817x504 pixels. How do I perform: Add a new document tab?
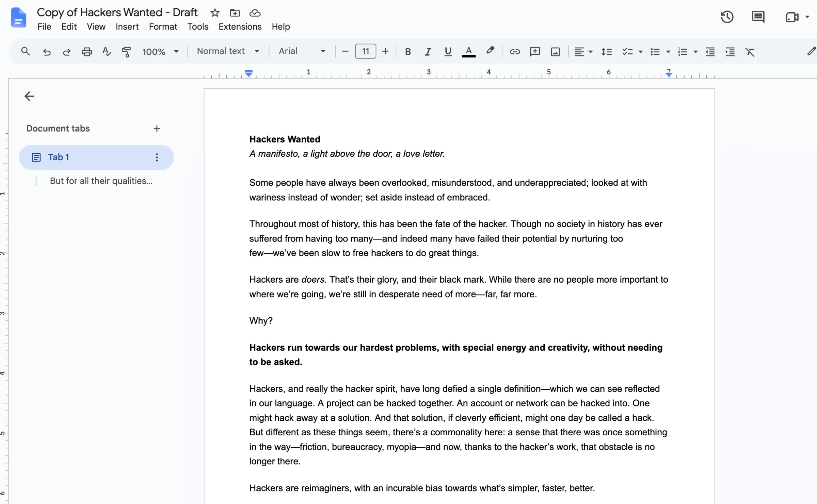click(x=157, y=129)
